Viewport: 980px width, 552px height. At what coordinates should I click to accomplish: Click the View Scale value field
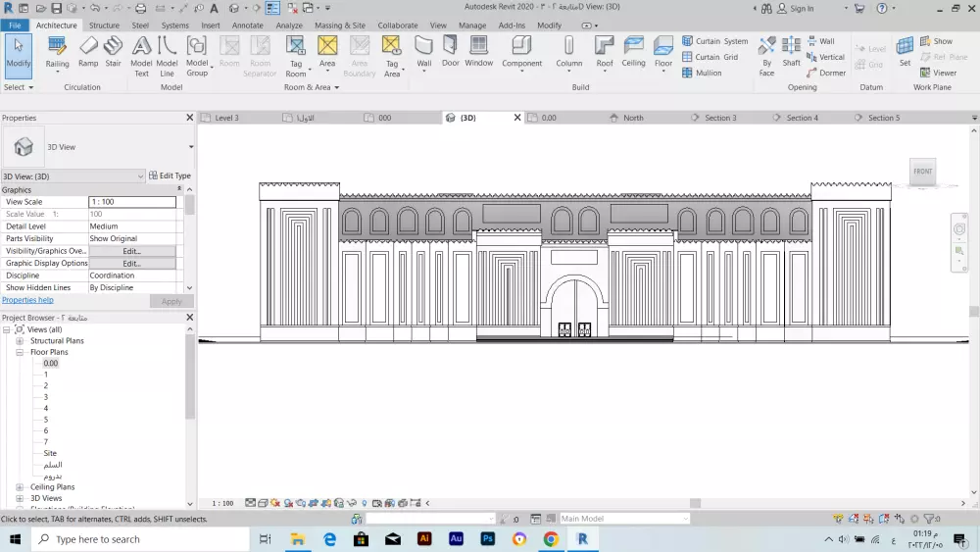(131, 202)
